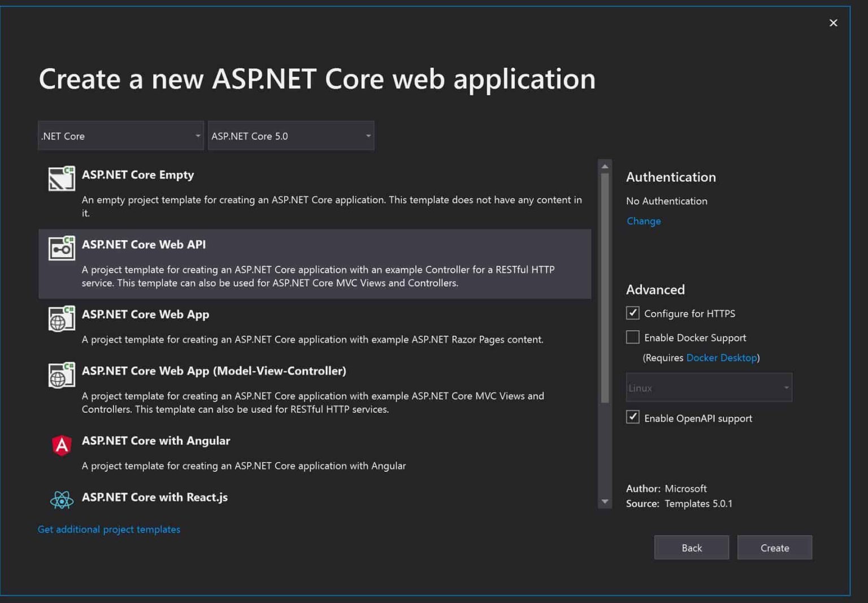Screen dimensions: 868x603
Task: Select ASP.NET Core with React.js title
Action: click(x=155, y=497)
